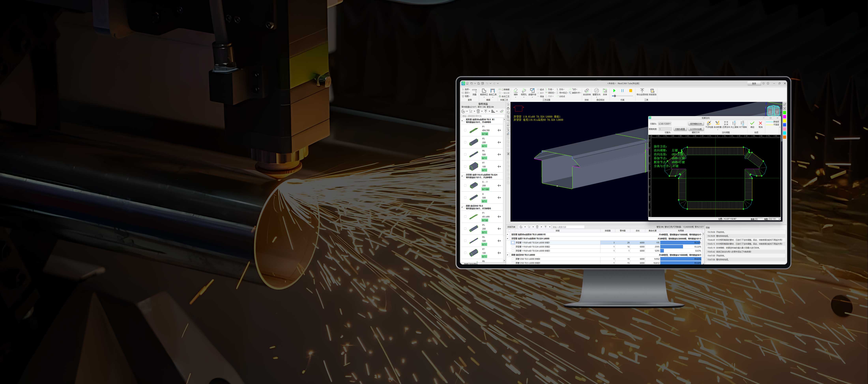868x384 pixels.
Task: Tick checkbox for 异型管 119.81x60 排版2 row
Action: 513,247
